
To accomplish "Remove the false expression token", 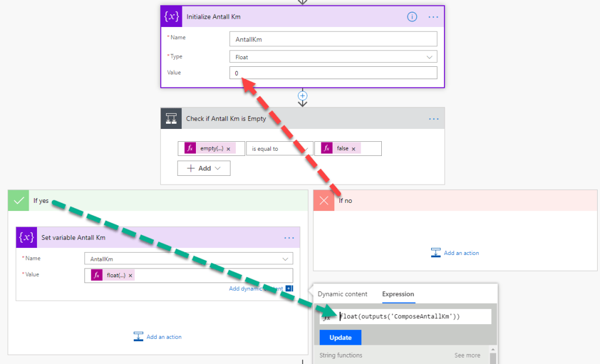I will (354, 149).
